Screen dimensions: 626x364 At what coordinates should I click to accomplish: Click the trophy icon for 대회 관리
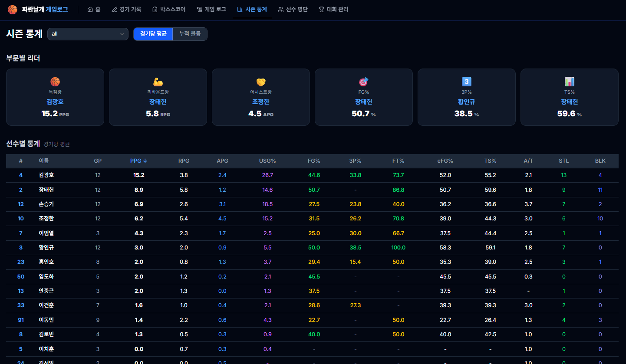321,10
